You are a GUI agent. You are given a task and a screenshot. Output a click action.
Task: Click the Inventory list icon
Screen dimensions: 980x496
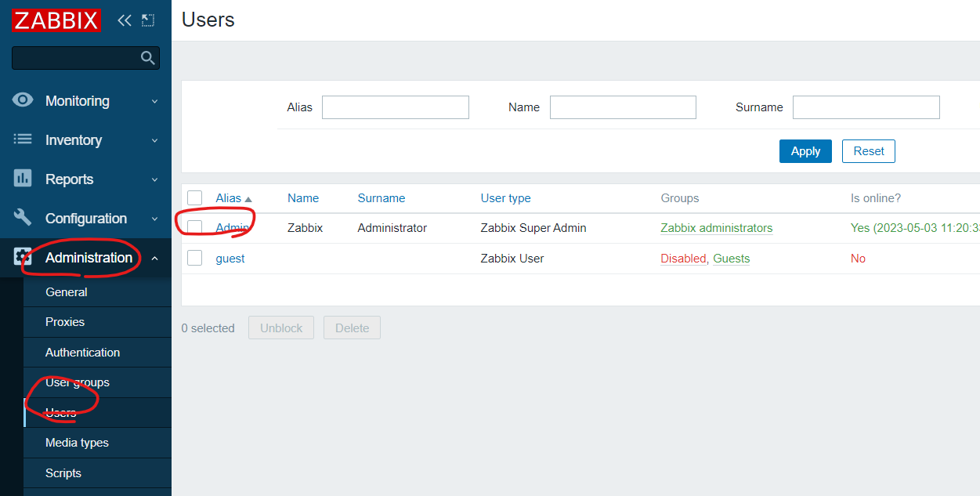(x=24, y=139)
